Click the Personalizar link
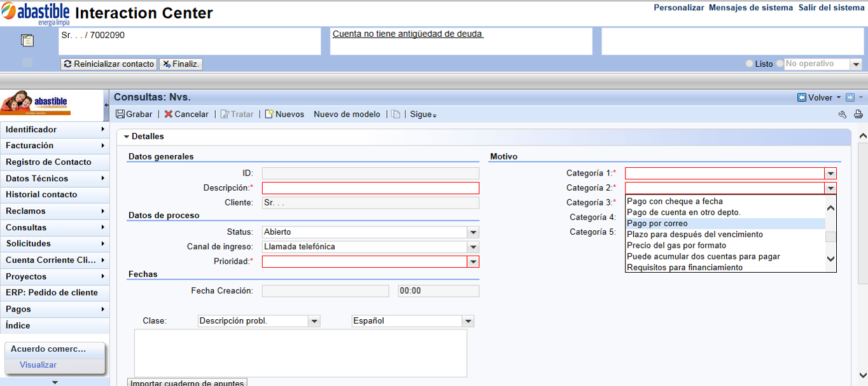Viewport: 868px width, 386px height. [x=679, y=8]
